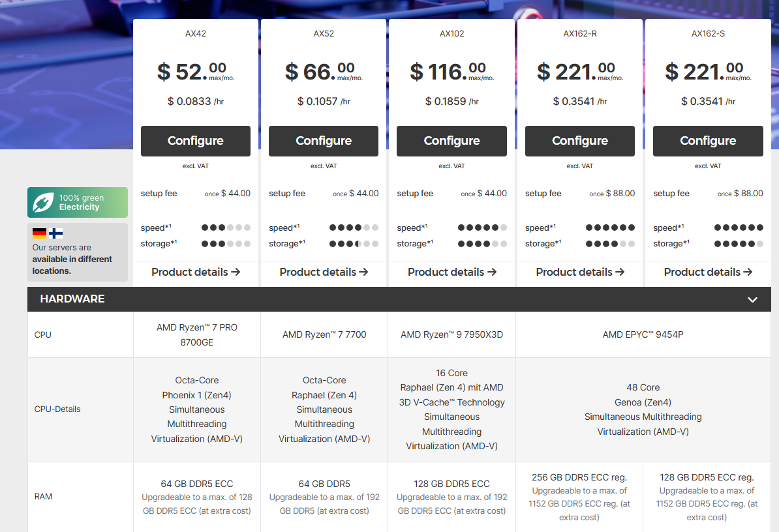Click the green electricity leaf plug icon
This screenshot has height=532, width=779.
click(43, 203)
